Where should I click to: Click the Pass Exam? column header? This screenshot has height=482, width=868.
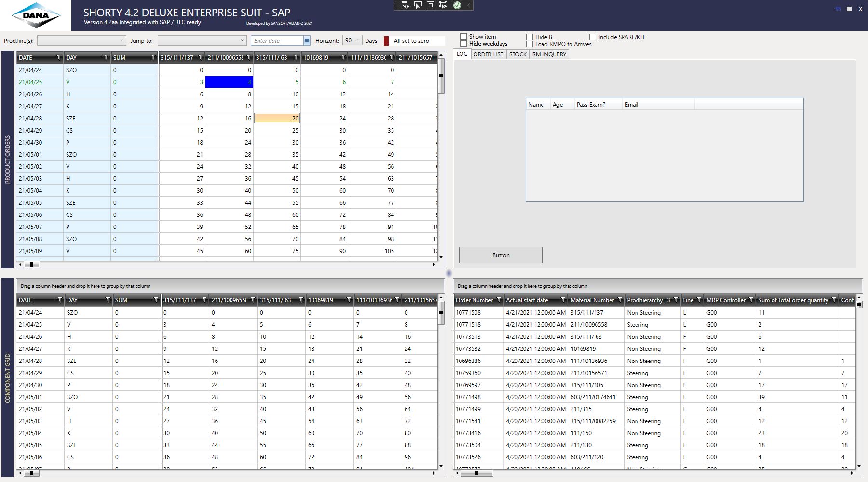(598, 105)
